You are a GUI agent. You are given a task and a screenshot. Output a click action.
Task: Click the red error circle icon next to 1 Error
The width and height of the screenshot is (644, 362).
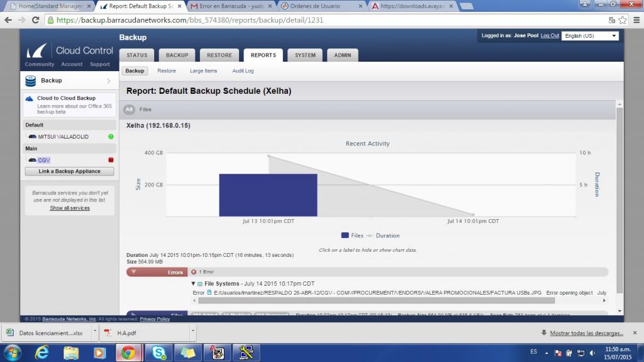pyautogui.click(x=194, y=272)
